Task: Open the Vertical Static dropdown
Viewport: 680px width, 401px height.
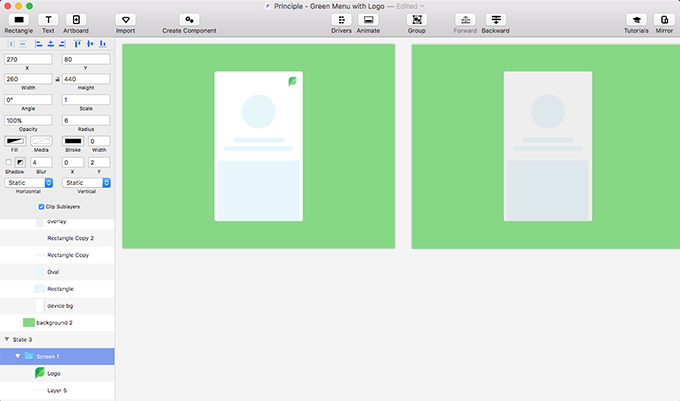Action: click(86, 183)
